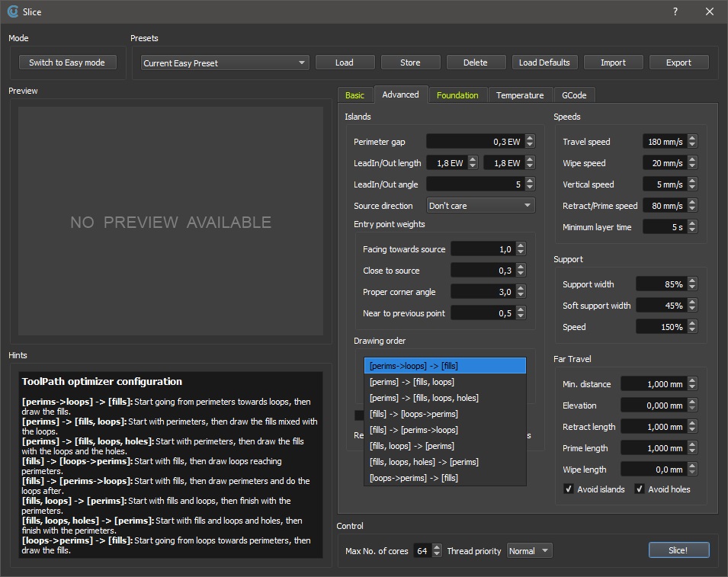Open the Current Easy Preset dropdown

(225, 63)
